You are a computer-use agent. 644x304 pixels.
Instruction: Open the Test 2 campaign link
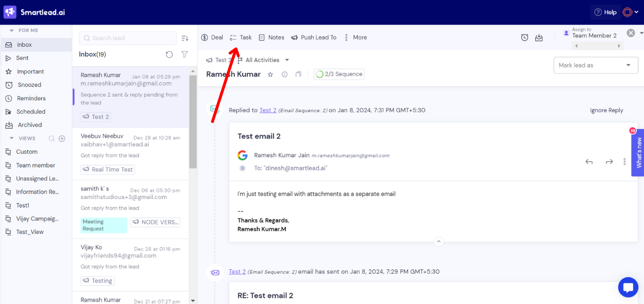point(267,110)
